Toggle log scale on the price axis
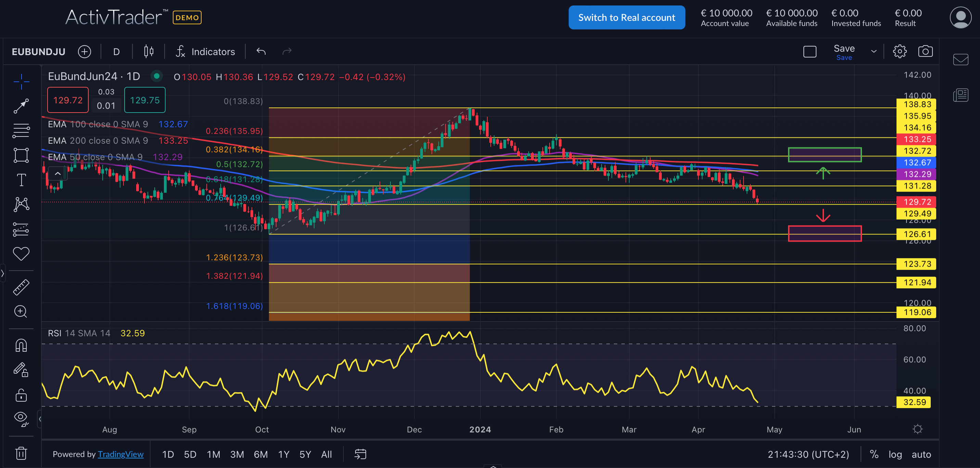980x468 pixels. tap(895, 454)
